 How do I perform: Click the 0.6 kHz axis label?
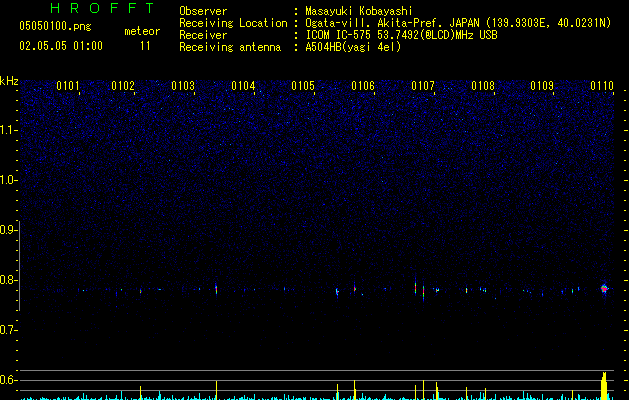click(x=7, y=380)
